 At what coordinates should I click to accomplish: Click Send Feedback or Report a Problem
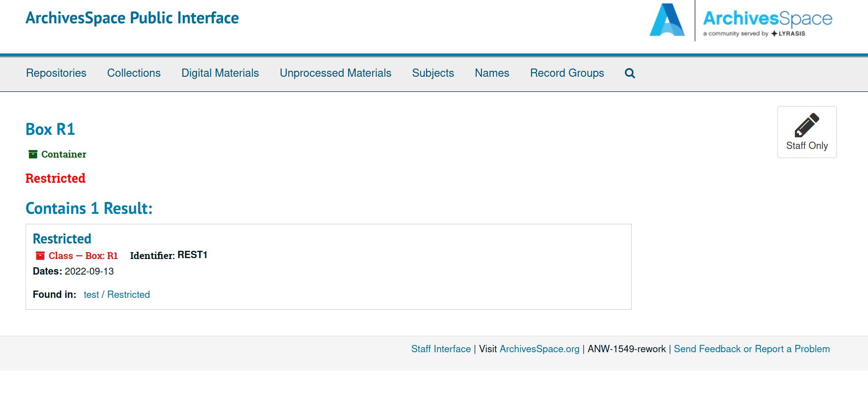pyautogui.click(x=751, y=349)
